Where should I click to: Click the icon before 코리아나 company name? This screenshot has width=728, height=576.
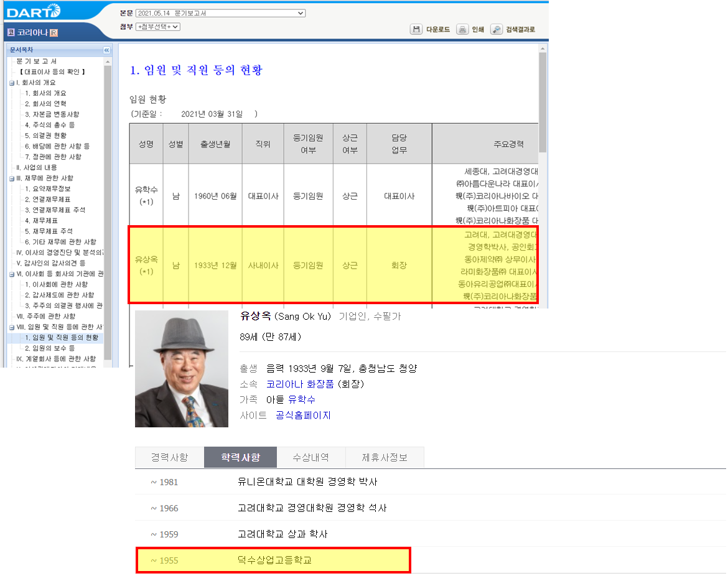[11, 32]
